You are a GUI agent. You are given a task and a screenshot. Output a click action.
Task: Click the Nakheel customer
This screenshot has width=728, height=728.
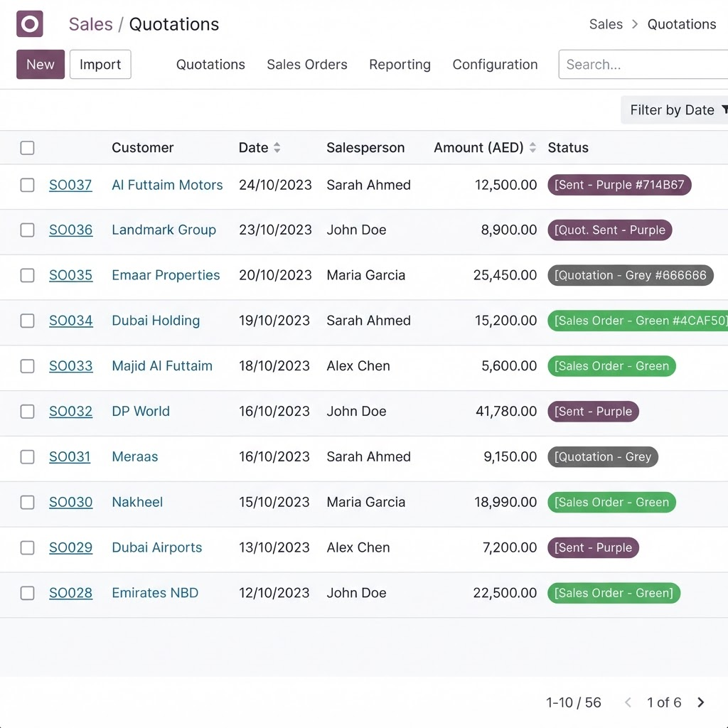pos(137,503)
